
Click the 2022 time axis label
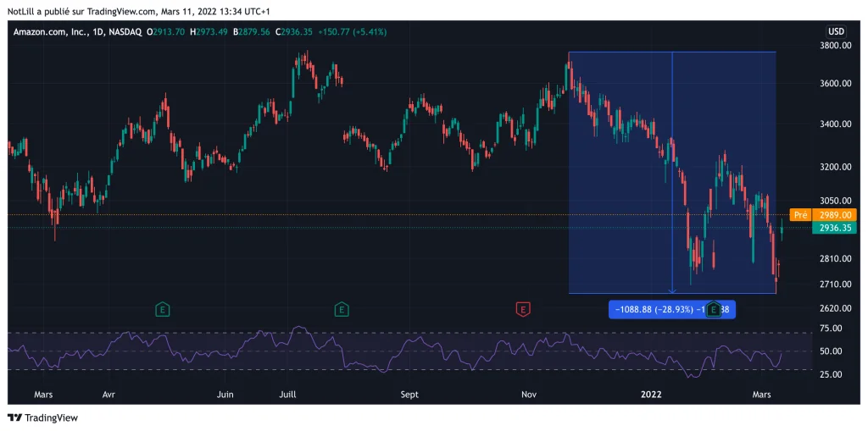[x=651, y=395]
